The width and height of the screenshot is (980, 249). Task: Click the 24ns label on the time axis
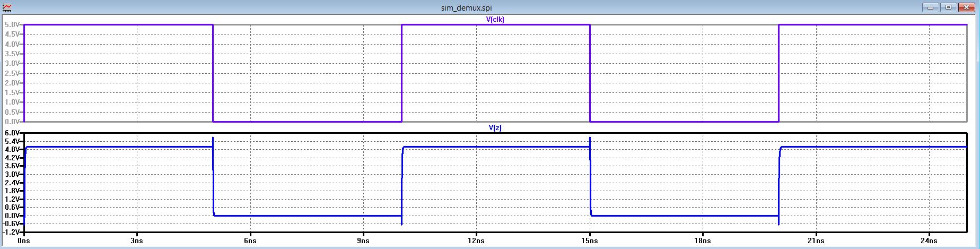(x=929, y=241)
